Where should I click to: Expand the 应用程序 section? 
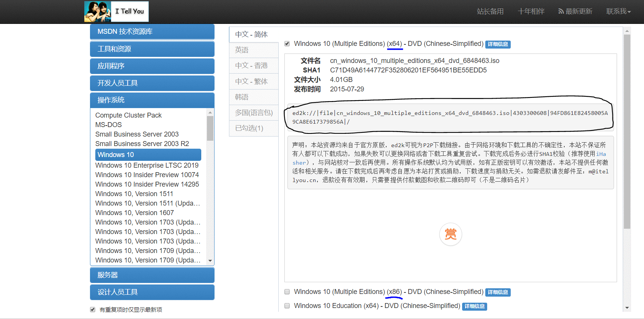coord(152,66)
